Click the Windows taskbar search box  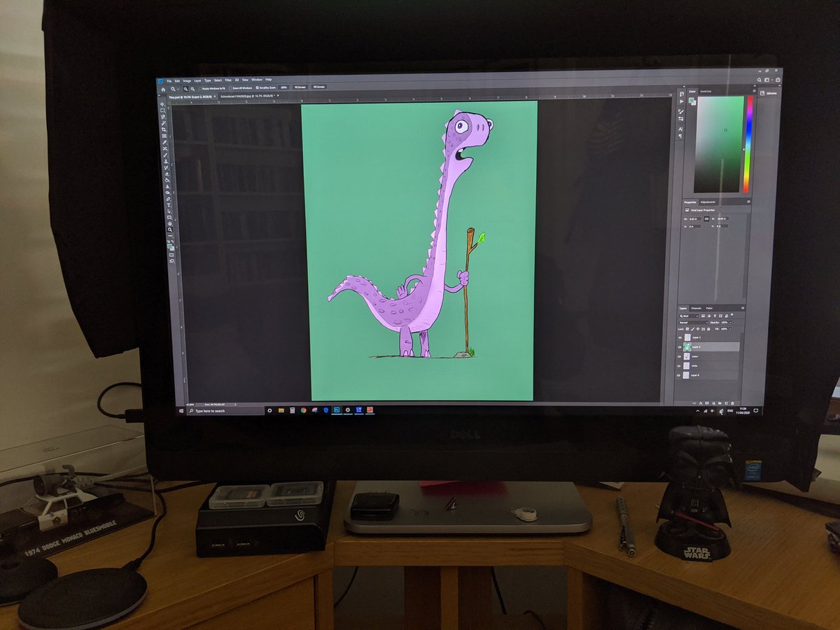pyautogui.click(x=225, y=411)
